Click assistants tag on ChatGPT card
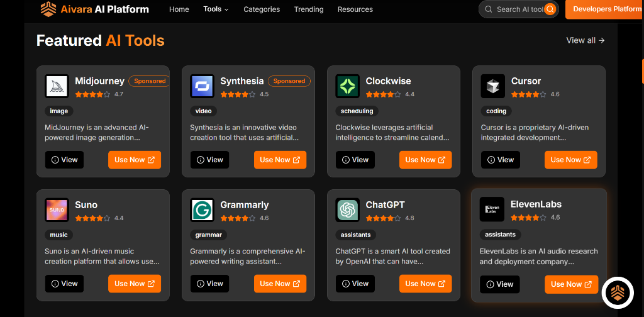Screen dimensions: 644x317 (356, 235)
